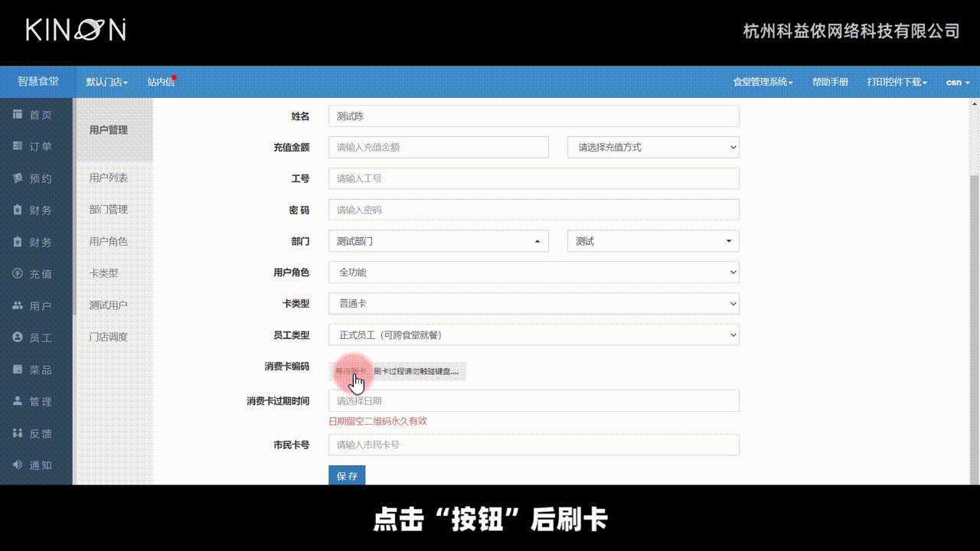Click the 消费卡编码 field label

(x=287, y=367)
